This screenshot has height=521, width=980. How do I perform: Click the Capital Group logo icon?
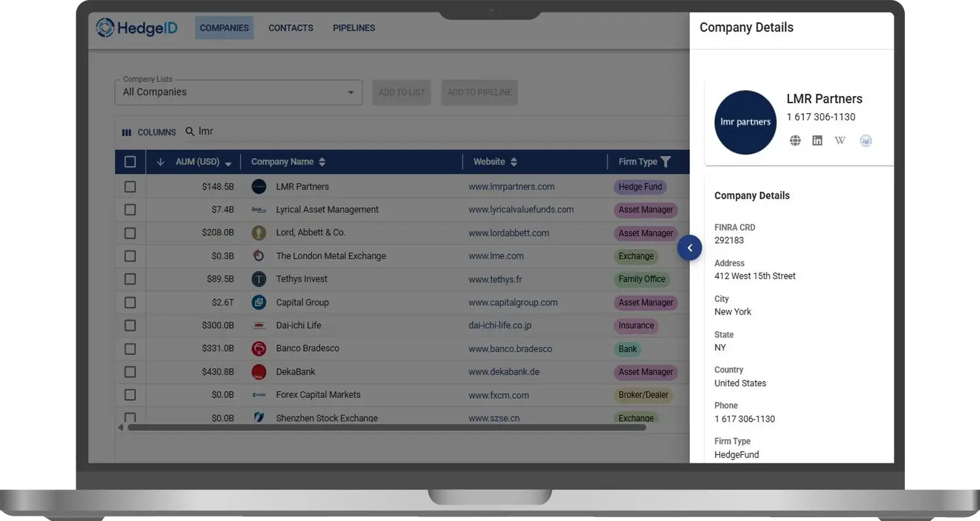259,302
